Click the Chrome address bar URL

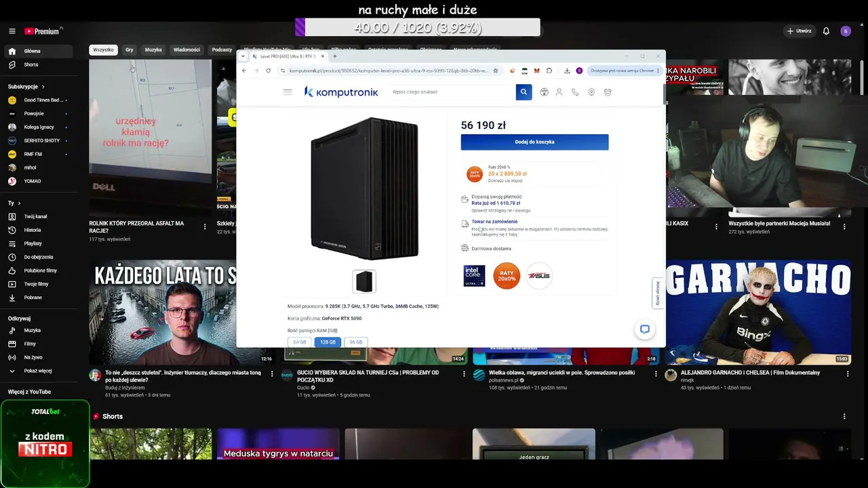click(x=389, y=70)
